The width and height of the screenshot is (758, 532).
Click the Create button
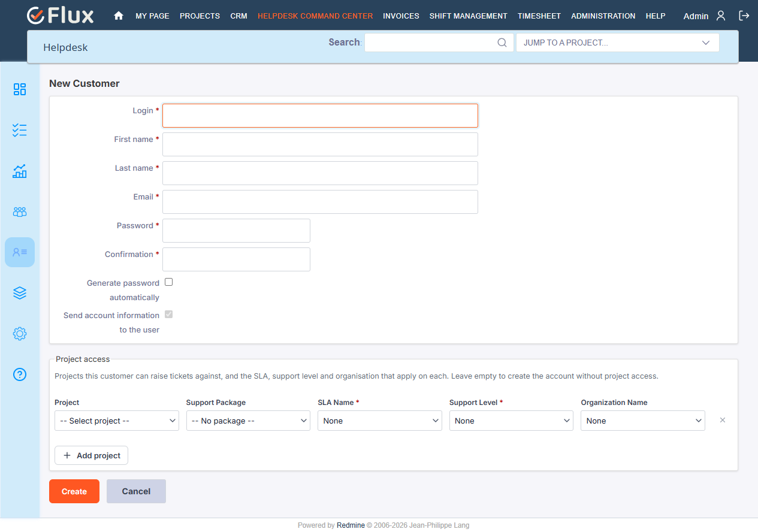click(x=74, y=491)
